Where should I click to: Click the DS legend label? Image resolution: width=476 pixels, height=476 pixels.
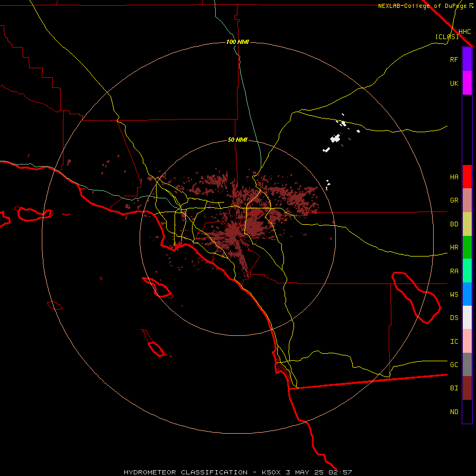click(x=454, y=318)
